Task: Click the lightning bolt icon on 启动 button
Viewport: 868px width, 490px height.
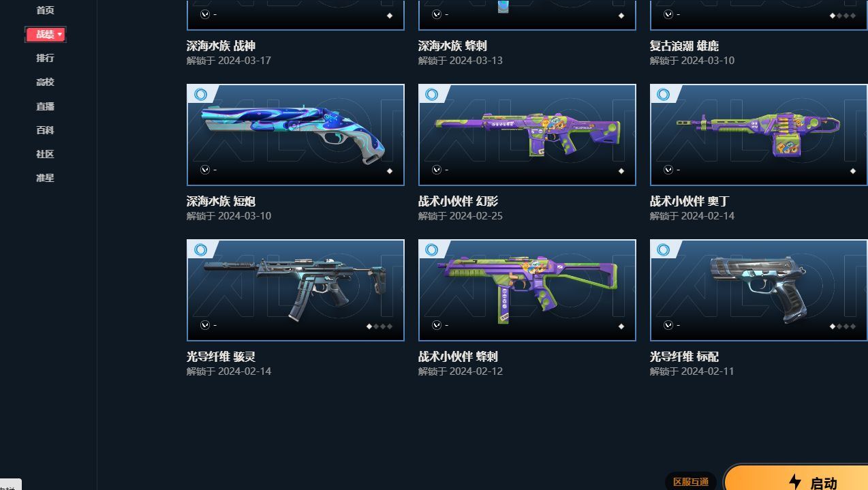Action: [795, 482]
